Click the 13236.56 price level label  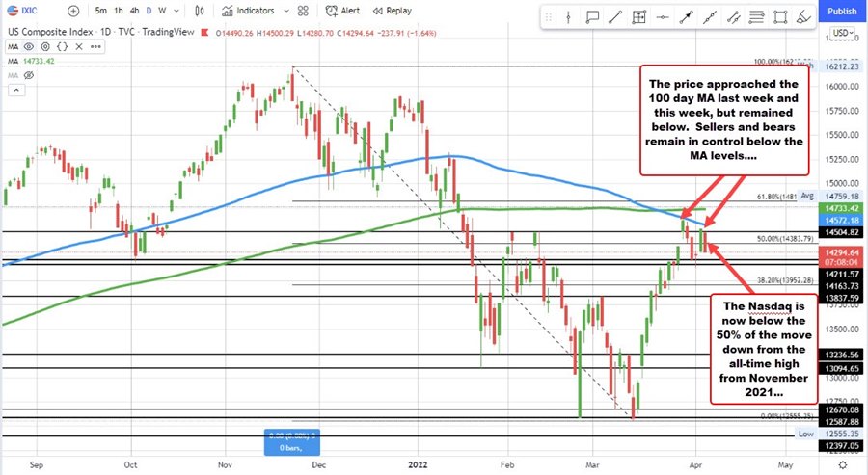pos(842,355)
